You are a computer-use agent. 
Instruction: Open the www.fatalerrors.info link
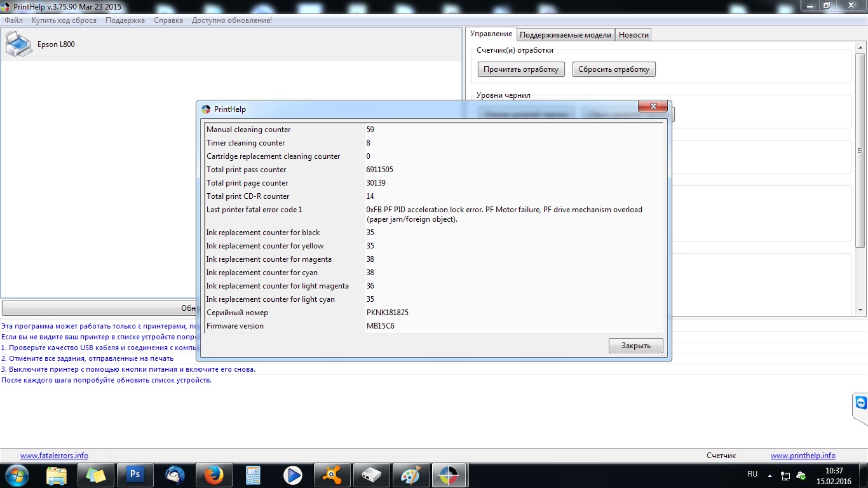54,456
